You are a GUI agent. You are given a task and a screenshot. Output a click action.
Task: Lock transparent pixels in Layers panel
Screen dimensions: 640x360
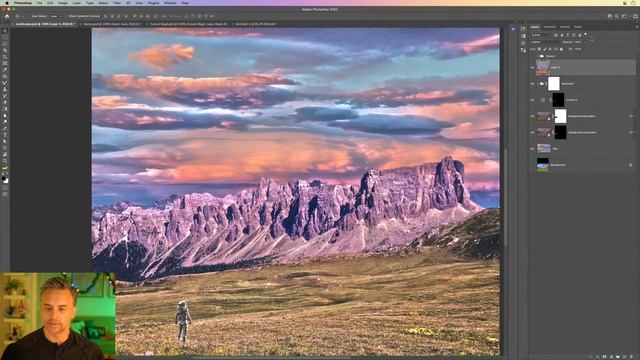coord(539,49)
